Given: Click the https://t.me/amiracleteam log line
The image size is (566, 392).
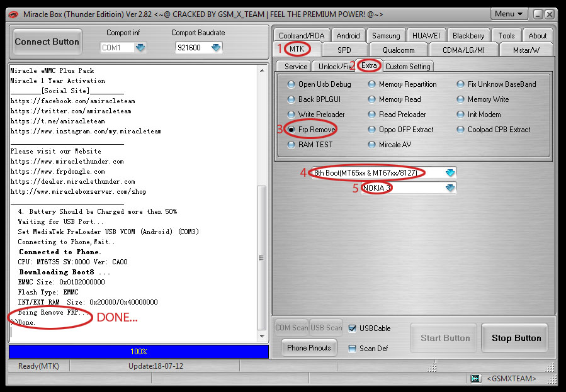Looking at the screenshot, I should 58,121.
